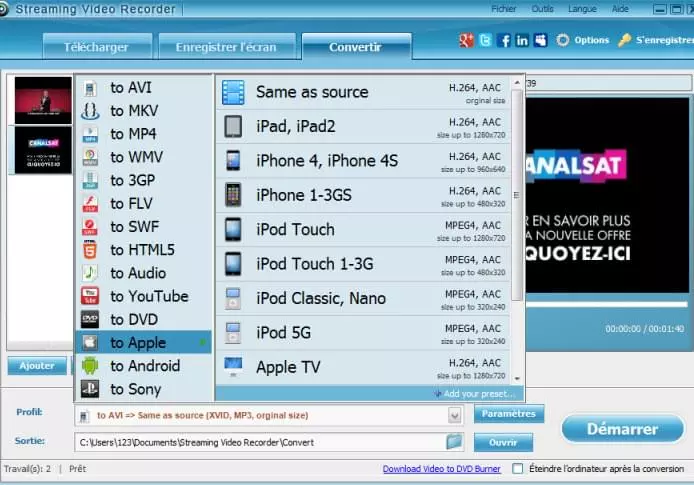Viewport: 694px width, 485px height.
Task: Select the CANALSAT video thumbnail
Action: tap(43, 150)
